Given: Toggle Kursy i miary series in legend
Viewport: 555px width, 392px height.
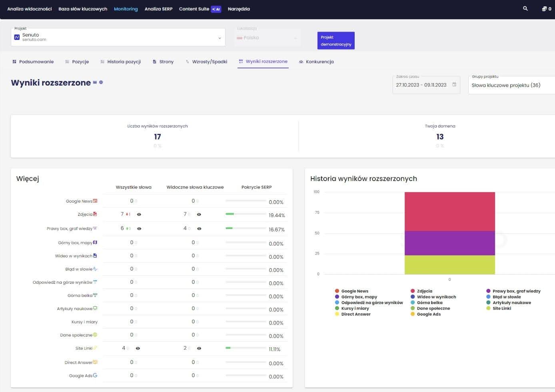Looking at the screenshot, I should point(352,308).
